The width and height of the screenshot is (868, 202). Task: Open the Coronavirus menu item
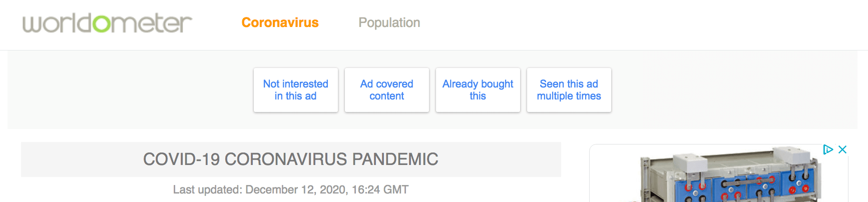[280, 22]
